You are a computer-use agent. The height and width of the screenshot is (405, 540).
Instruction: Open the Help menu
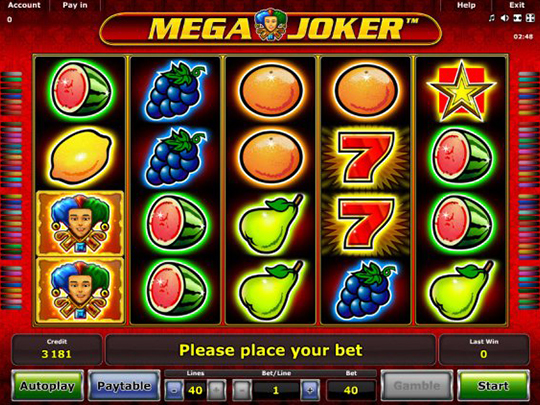(x=466, y=5)
